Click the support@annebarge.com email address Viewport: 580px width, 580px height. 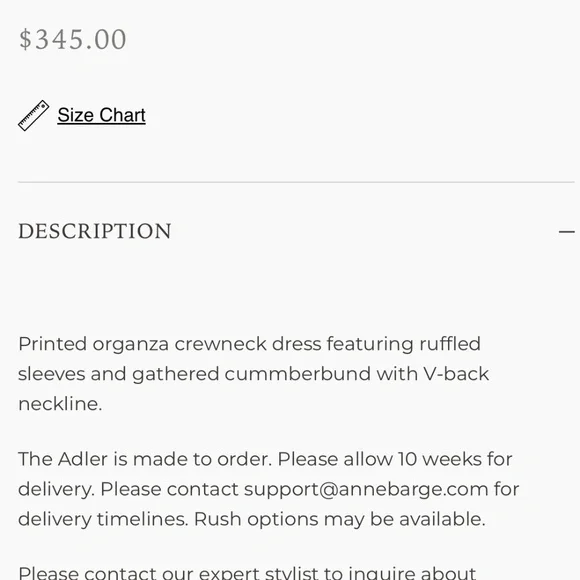366,489
